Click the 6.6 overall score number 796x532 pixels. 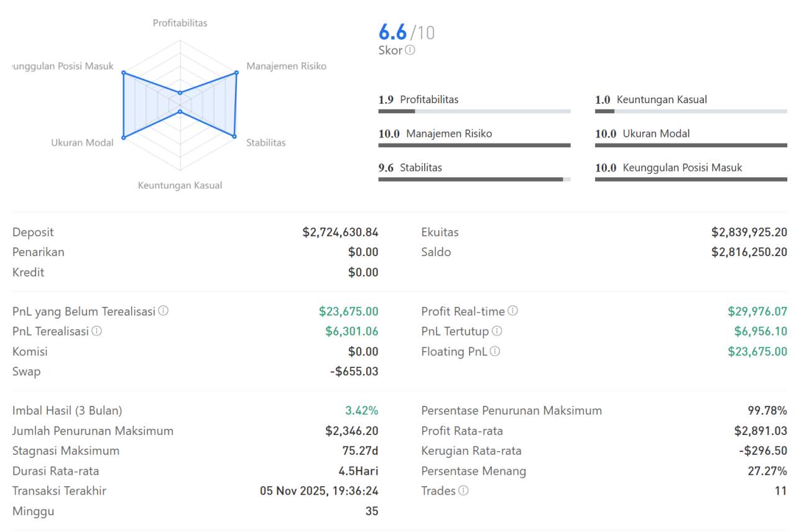(x=392, y=32)
